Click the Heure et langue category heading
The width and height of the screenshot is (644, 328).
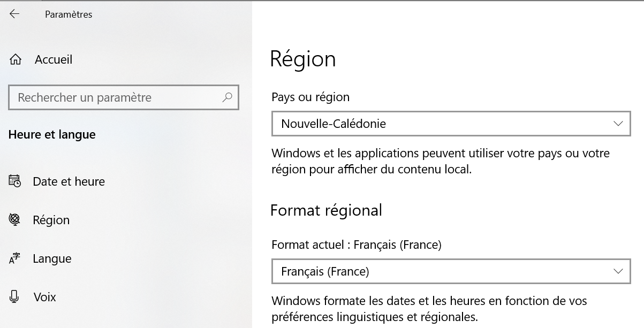[52, 135]
